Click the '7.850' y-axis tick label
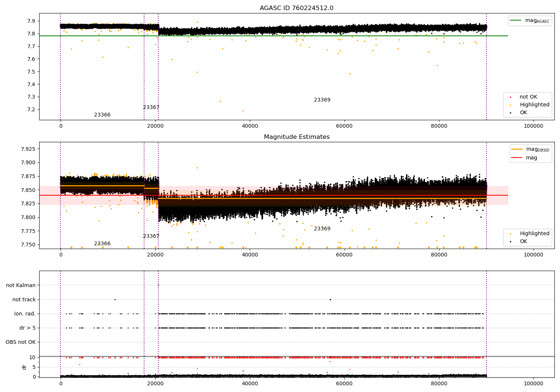The height and width of the screenshot is (392, 560). click(x=28, y=190)
